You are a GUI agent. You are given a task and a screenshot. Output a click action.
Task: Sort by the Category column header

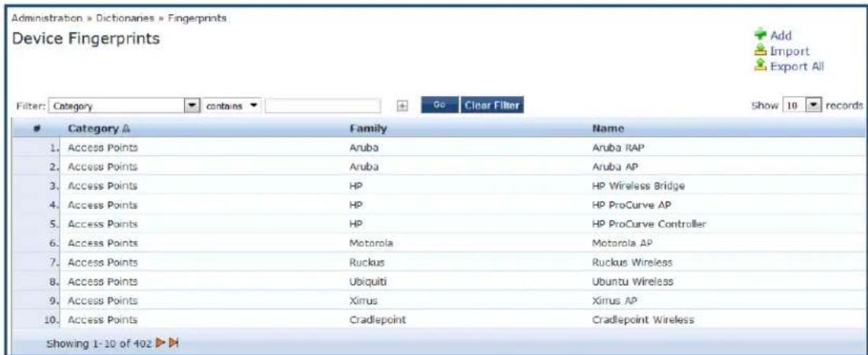click(x=98, y=128)
